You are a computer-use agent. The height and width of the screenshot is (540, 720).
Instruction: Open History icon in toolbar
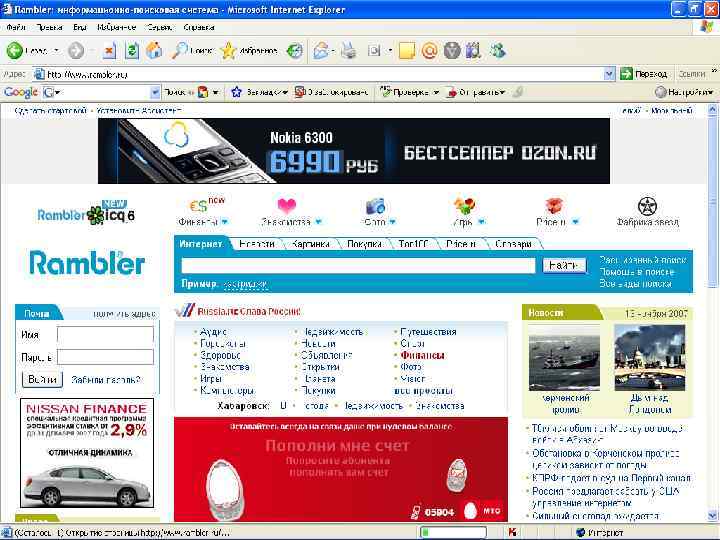coord(294,51)
